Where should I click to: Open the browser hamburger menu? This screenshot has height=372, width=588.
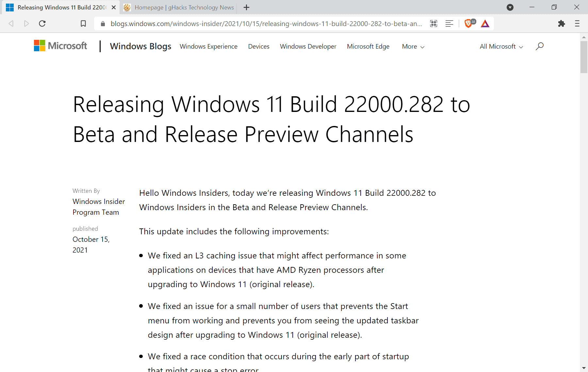[577, 23]
